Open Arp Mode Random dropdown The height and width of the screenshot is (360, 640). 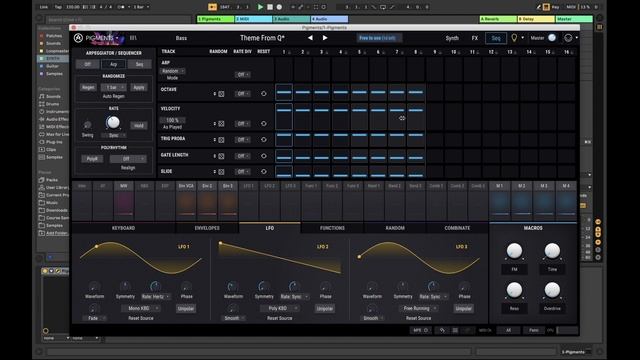click(x=172, y=71)
